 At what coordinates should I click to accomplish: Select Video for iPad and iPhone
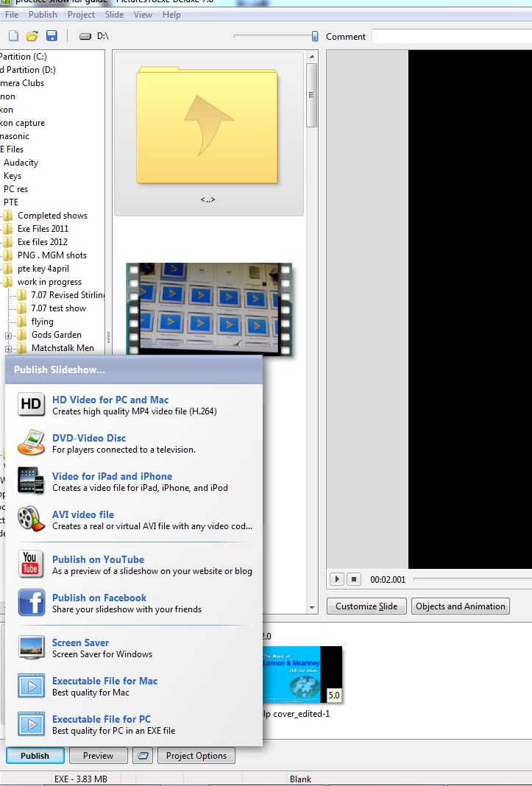(x=112, y=477)
